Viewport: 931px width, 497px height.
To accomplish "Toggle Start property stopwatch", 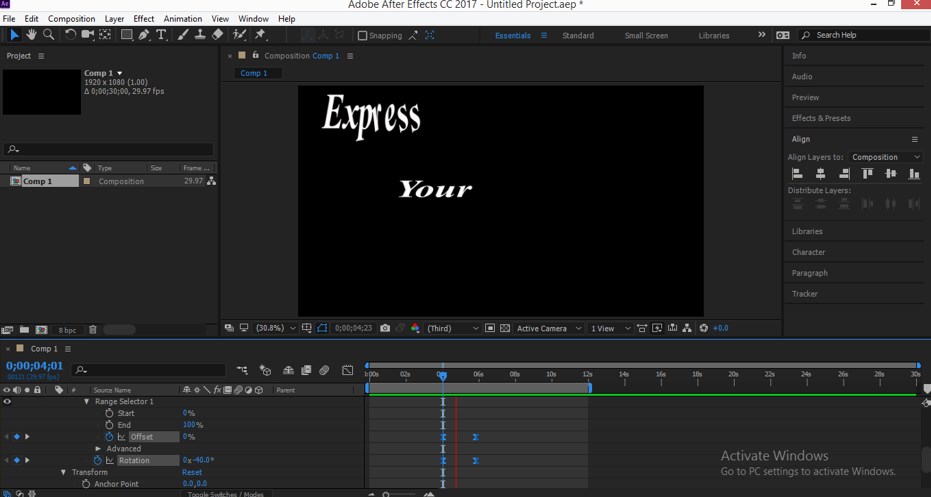I will (x=109, y=413).
